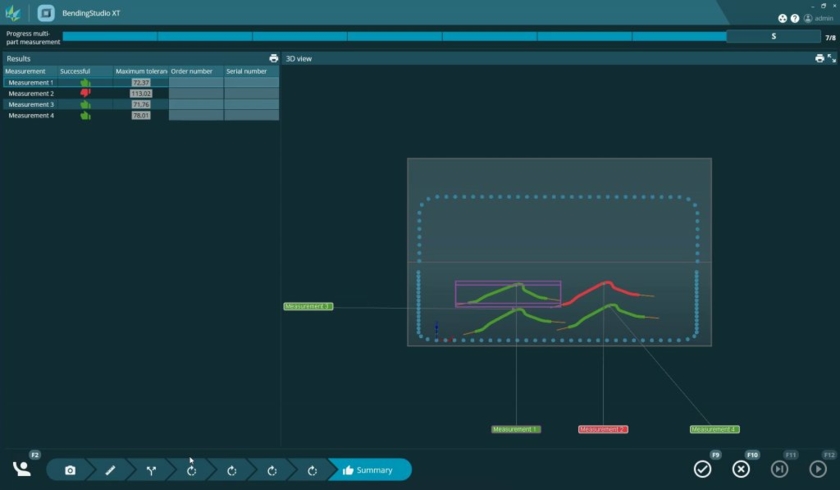Click the green thumbs-up for Measurement 3
This screenshot has width=840, height=490.
click(x=85, y=104)
